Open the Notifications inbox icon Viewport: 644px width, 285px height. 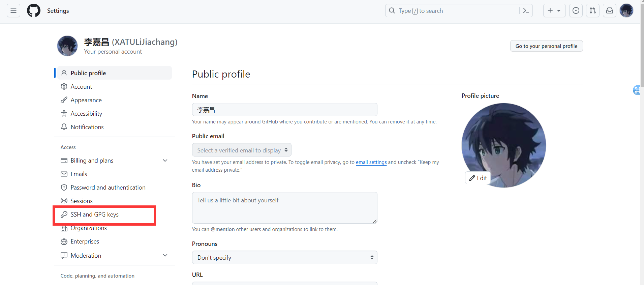pyautogui.click(x=610, y=10)
